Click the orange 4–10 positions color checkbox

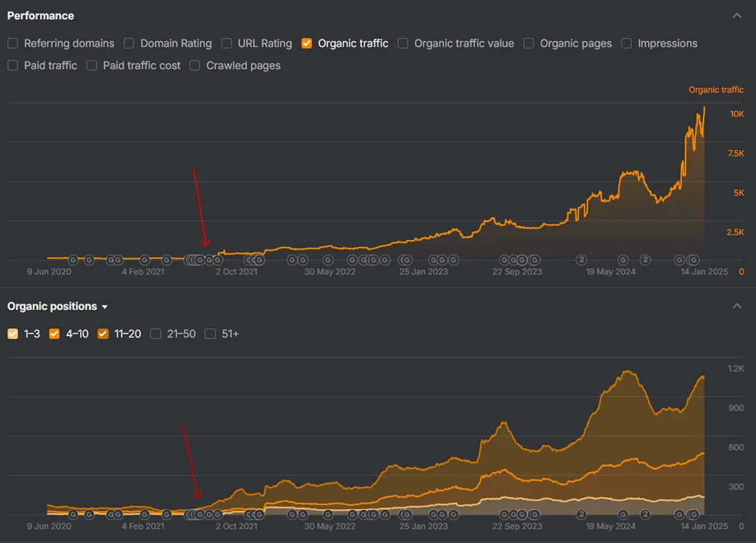(55, 334)
